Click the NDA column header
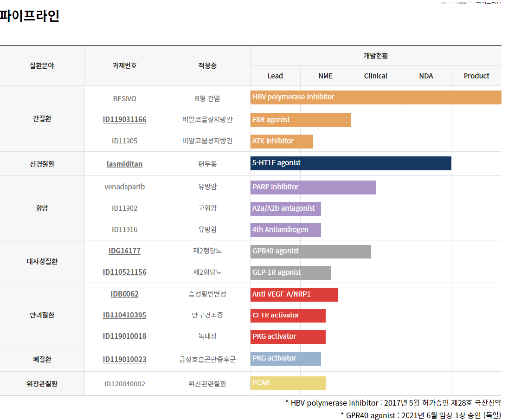The image size is (508, 420). 426,76
